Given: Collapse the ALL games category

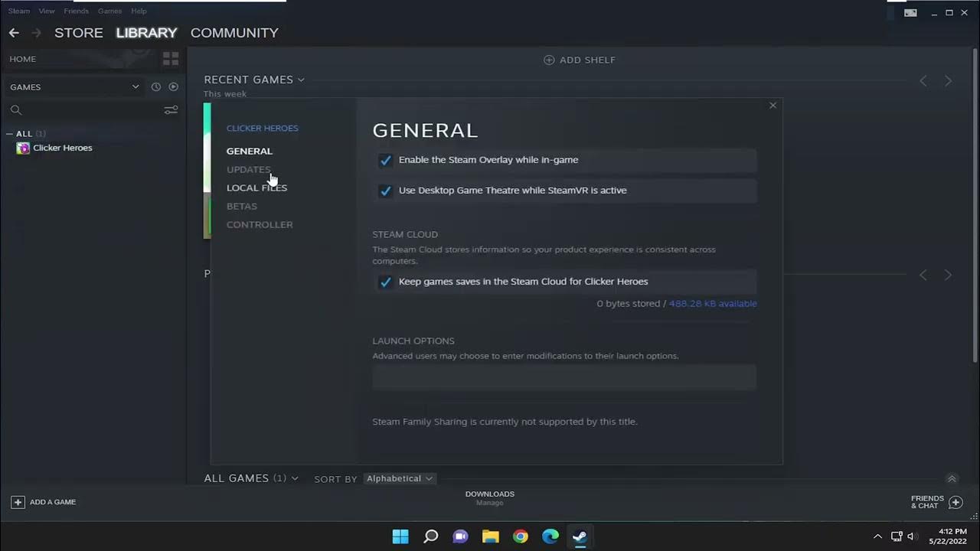Looking at the screenshot, I should [x=9, y=134].
